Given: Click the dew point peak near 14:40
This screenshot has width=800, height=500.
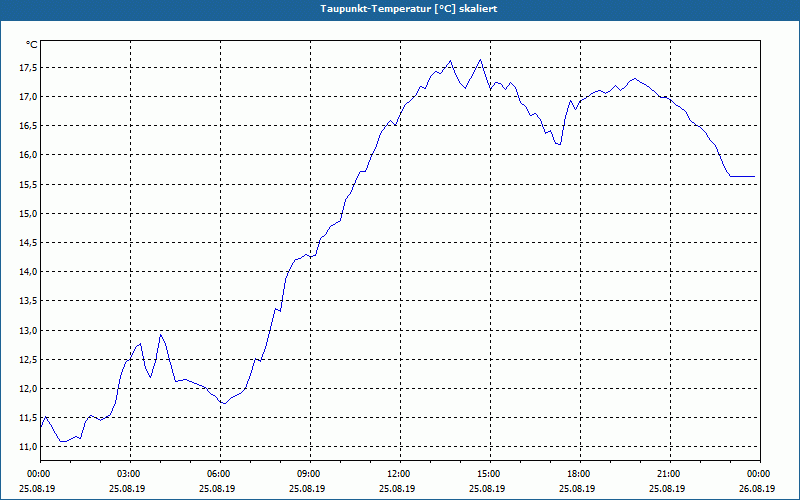Looking at the screenshot, I should tap(480, 60).
